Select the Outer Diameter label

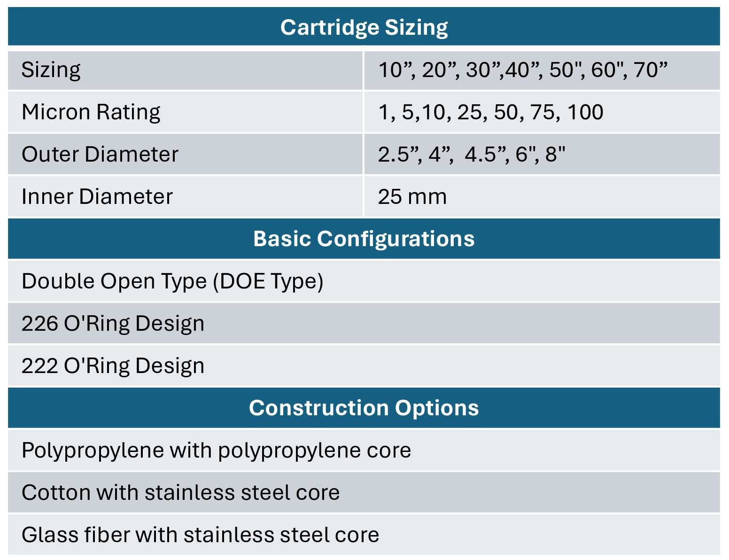pos(100,154)
